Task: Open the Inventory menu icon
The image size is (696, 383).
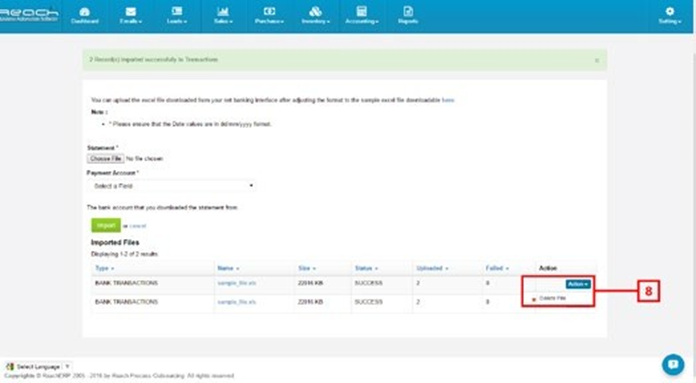Action: [316, 12]
